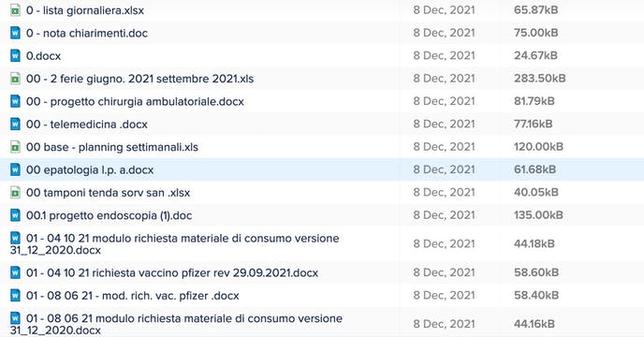Click the Word icon for epatologia l.p. a.docx

pyautogui.click(x=15, y=169)
